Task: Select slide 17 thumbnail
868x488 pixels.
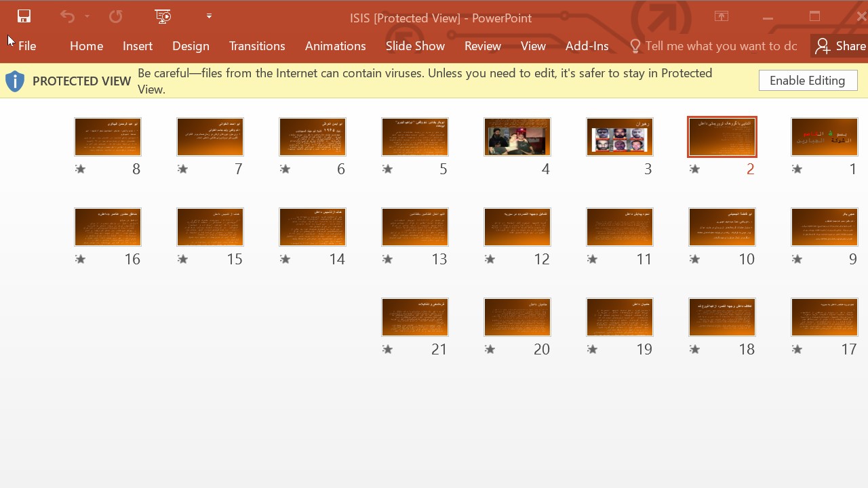Action: tap(825, 317)
